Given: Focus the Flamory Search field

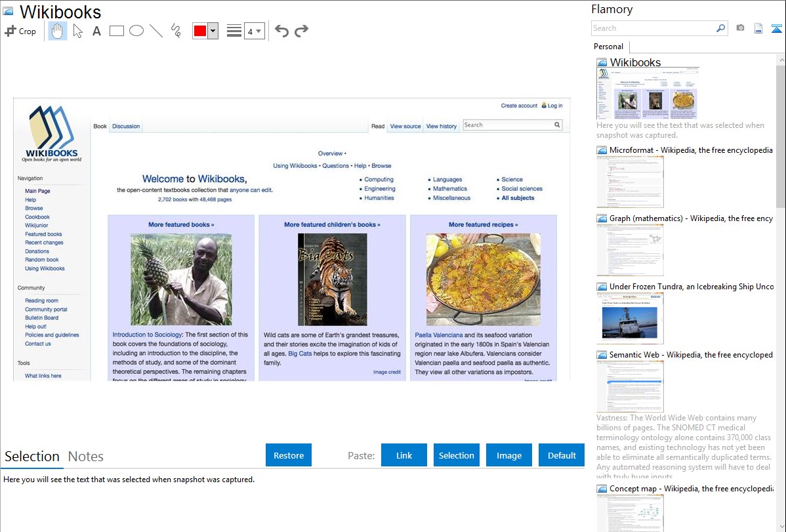Looking at the screenshot, I should [x=653, y=28].
